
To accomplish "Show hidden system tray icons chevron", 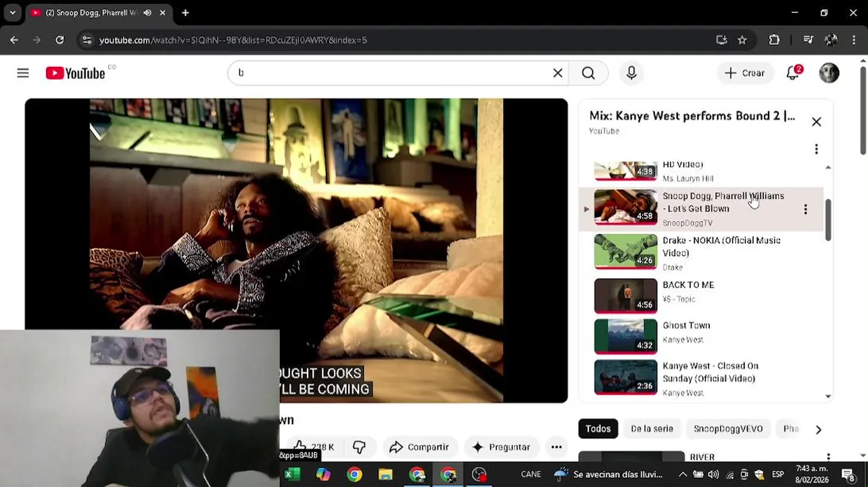I will coord(683,474).
